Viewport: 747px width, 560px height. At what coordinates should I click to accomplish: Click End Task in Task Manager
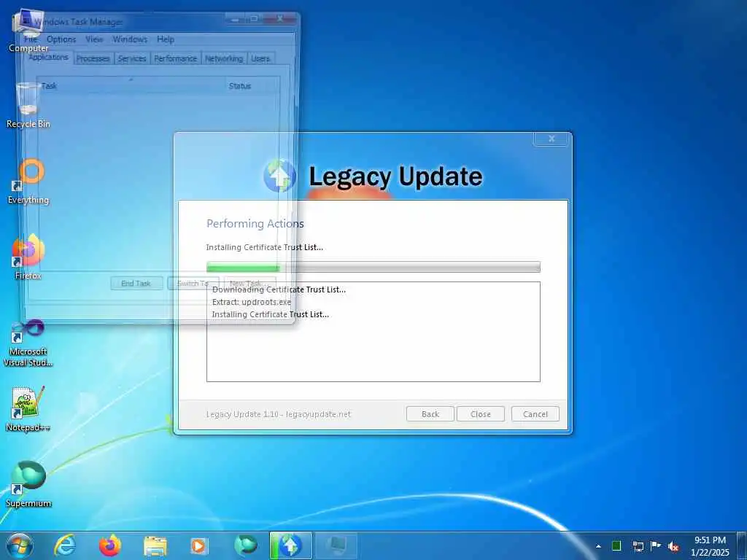pos(136,284)
